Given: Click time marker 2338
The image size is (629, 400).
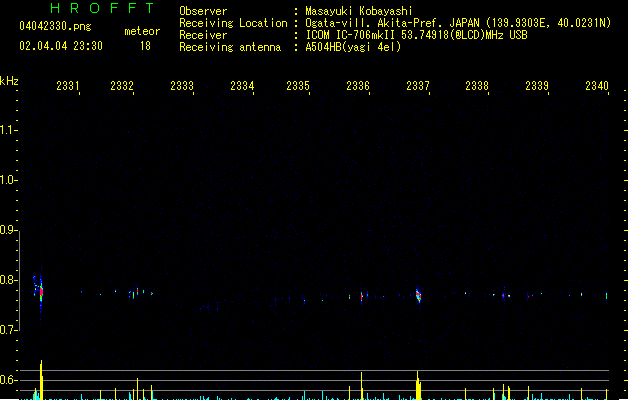Looking at the screenshot, I should click(x=477, y=86).
